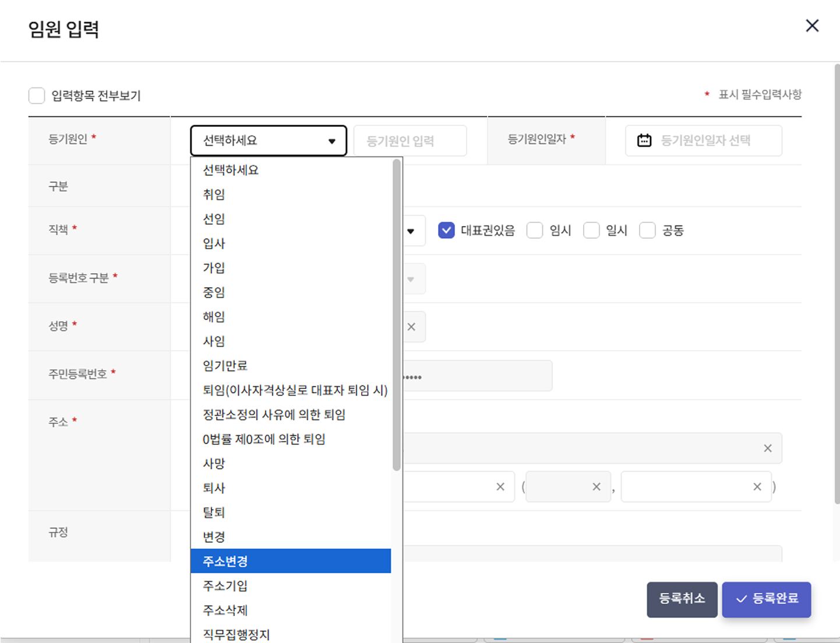Clear the address field inside the parentheses
This screenshot has width=840, height=643.
[x=597, y=487]
